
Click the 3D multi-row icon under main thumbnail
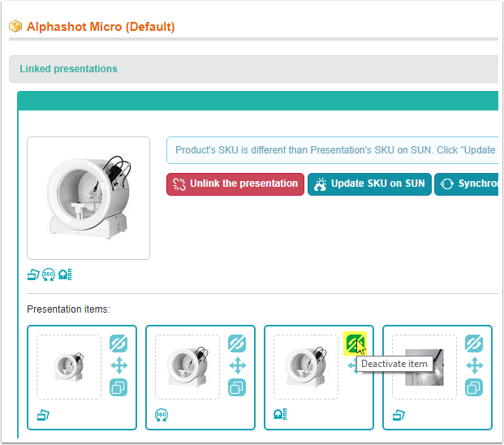(65, 275)
